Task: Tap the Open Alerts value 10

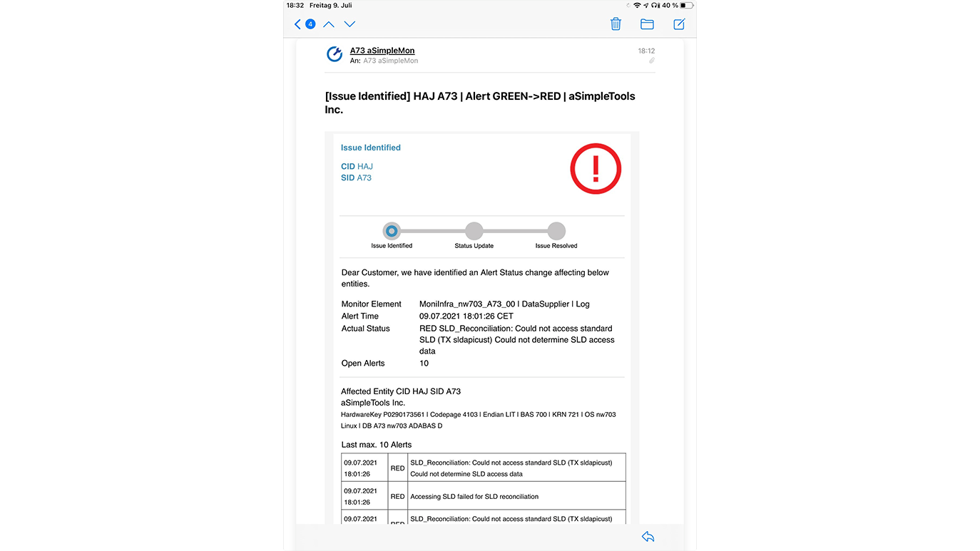Action: [x=424, y=363]
